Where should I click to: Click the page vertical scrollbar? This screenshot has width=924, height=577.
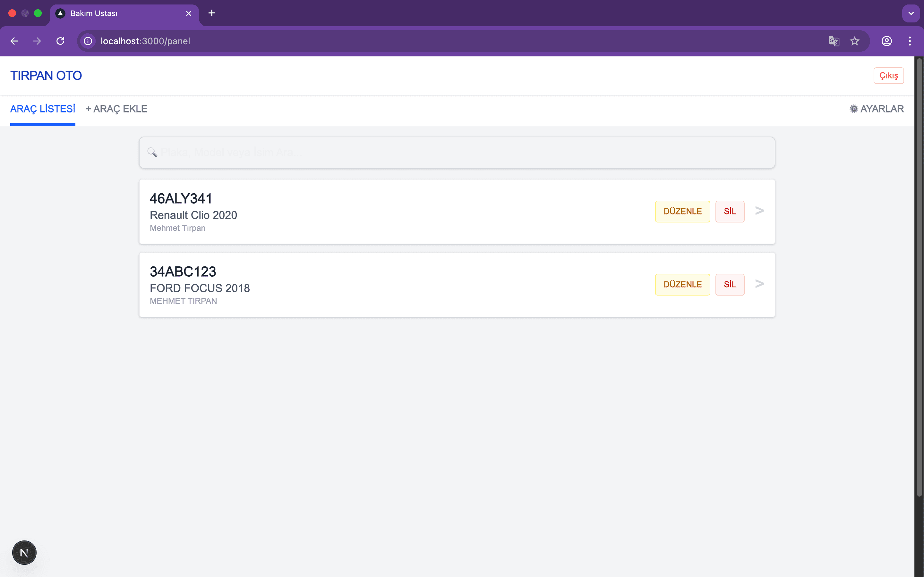point(919,277)
